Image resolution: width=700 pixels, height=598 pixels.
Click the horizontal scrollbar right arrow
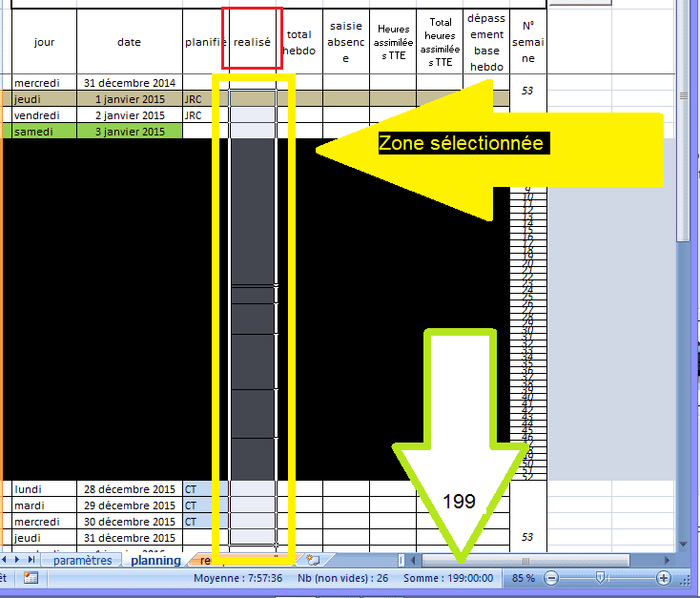pyautogui.click(x=667, y=560)
